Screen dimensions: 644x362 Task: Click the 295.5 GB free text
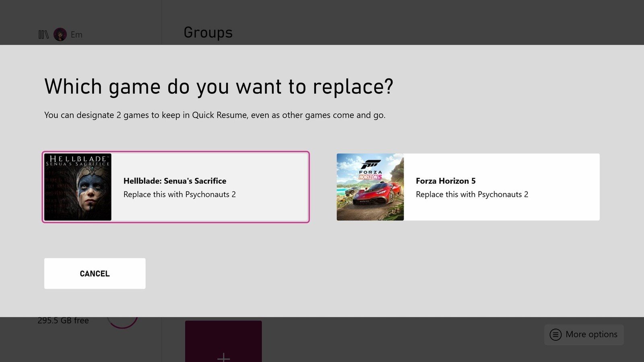63,320
